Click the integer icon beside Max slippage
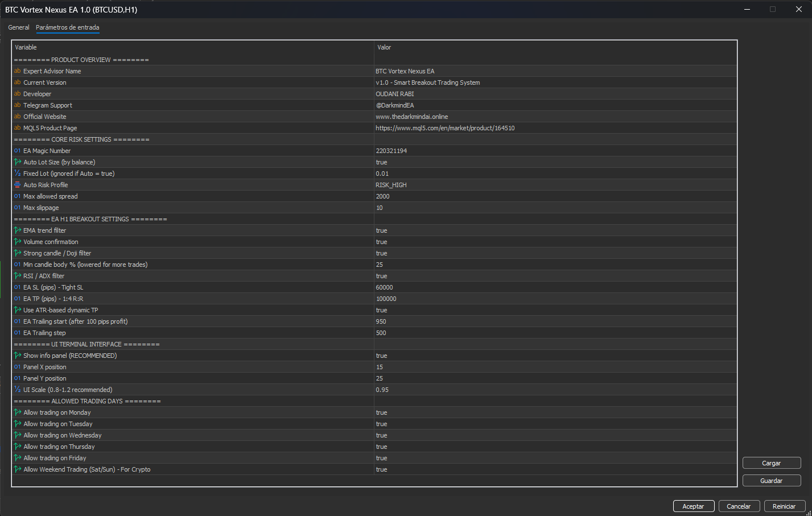This screenshot has height=516, width=812. [17, 208]
